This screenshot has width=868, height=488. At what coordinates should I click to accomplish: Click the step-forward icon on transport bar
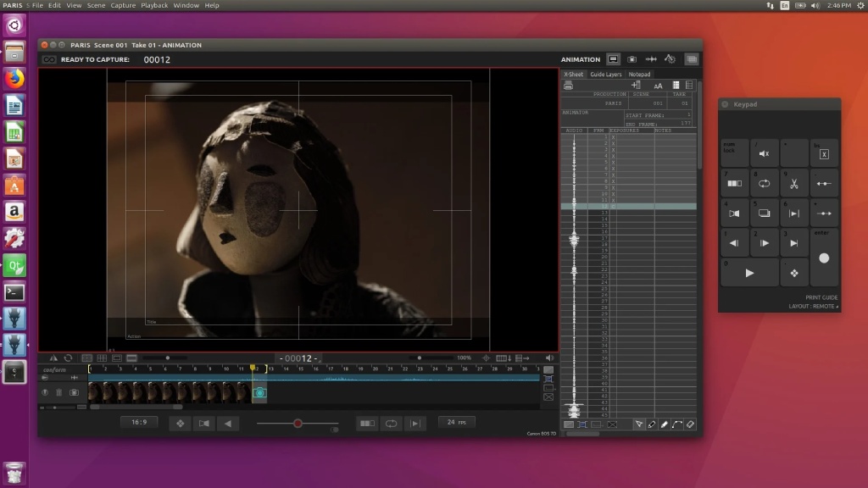pyautogui.click(x=415, y=423)
